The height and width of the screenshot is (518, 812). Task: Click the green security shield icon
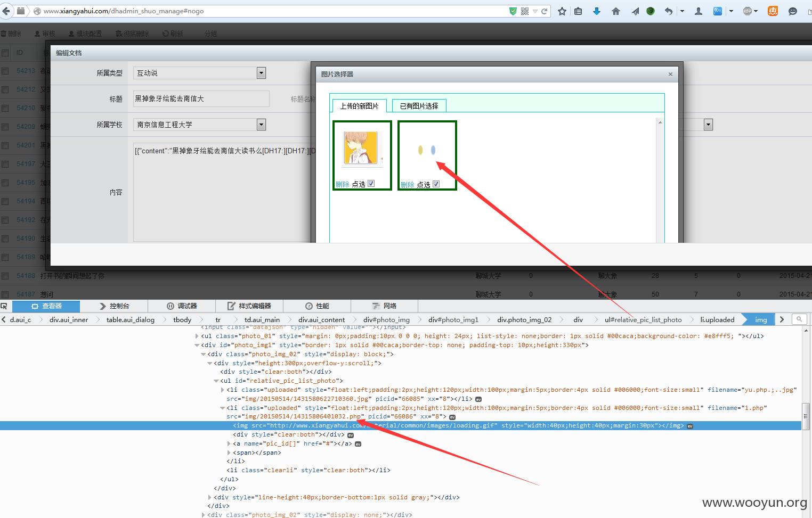click(x=513, y=11)
